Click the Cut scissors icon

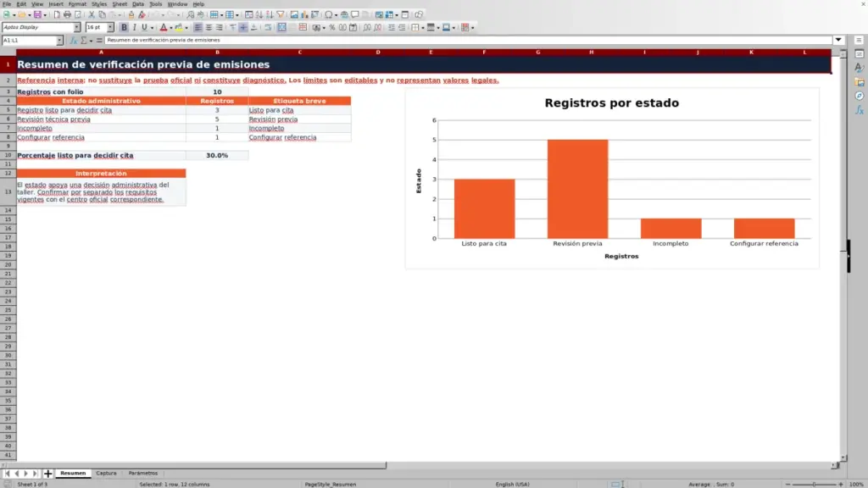point(92,15)
